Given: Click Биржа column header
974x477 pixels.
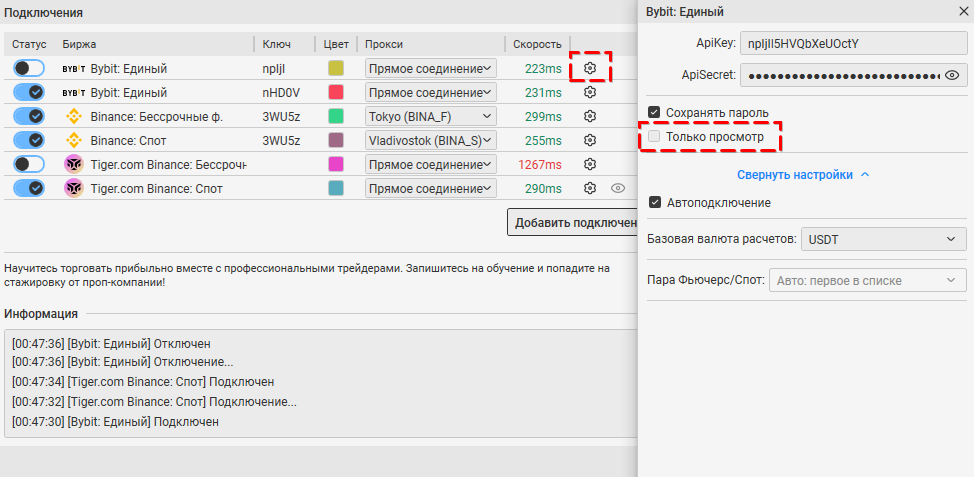Looking at the screenshot, I should point(80,44).
